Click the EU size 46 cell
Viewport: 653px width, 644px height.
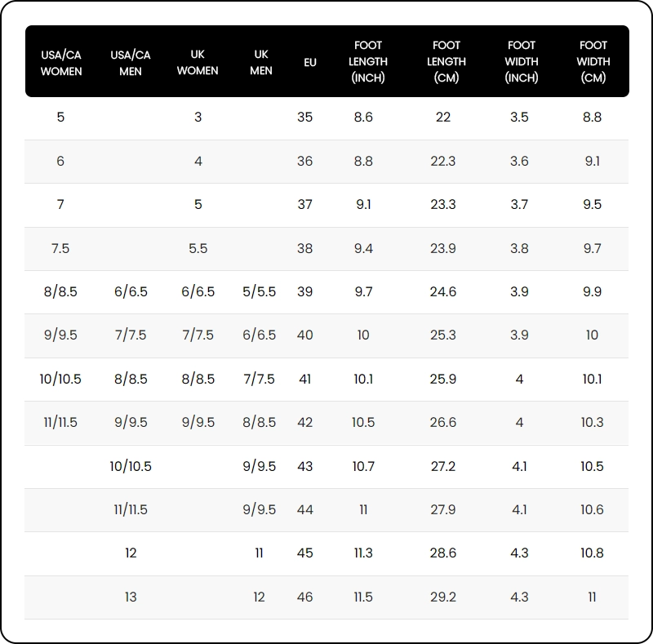[x=305, y=597]
